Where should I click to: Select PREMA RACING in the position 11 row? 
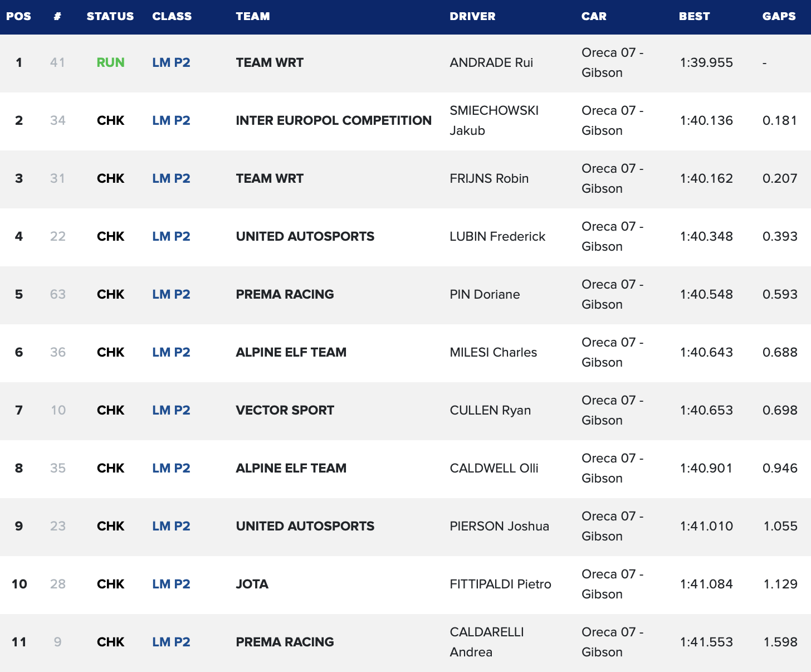point(285,642)
